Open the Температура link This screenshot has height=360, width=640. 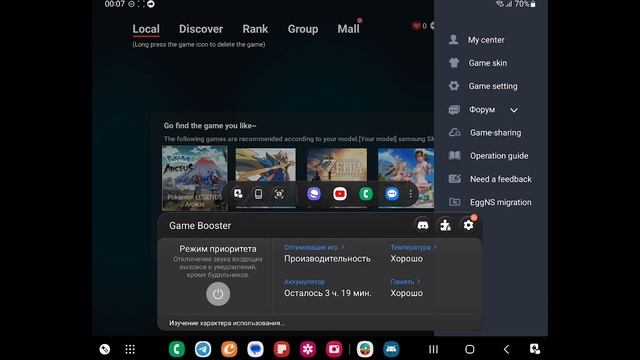click(413, 247)
